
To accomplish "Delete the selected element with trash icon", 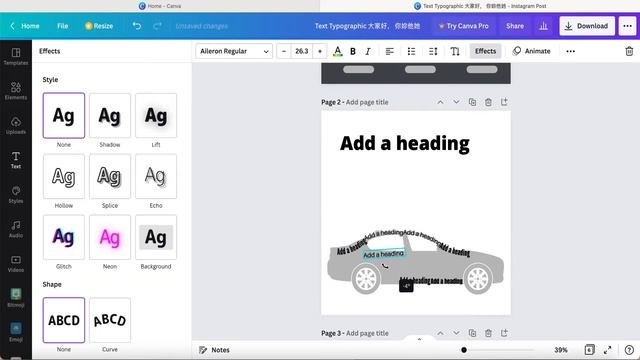I will click(x=629, y=51).
